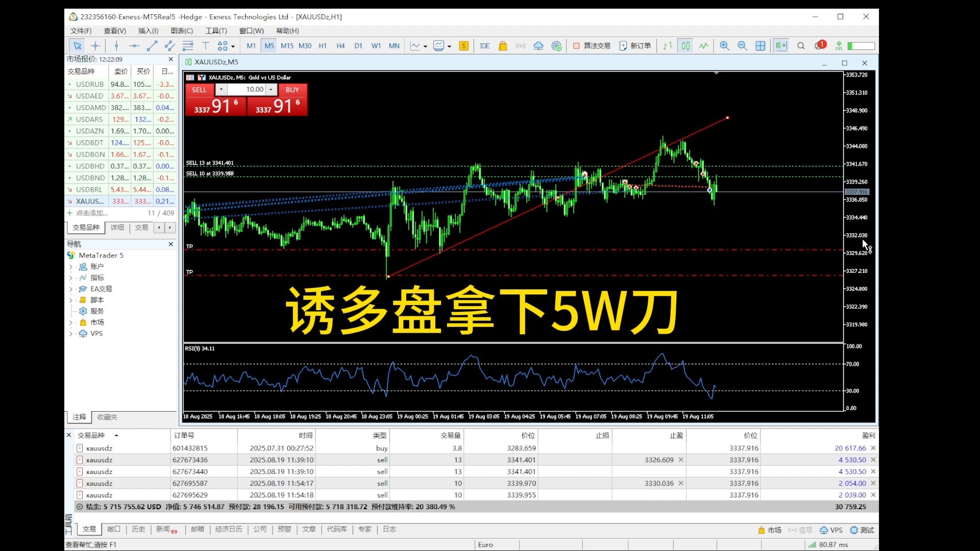Click the red SELL button on chart

(x=199, y=90)
